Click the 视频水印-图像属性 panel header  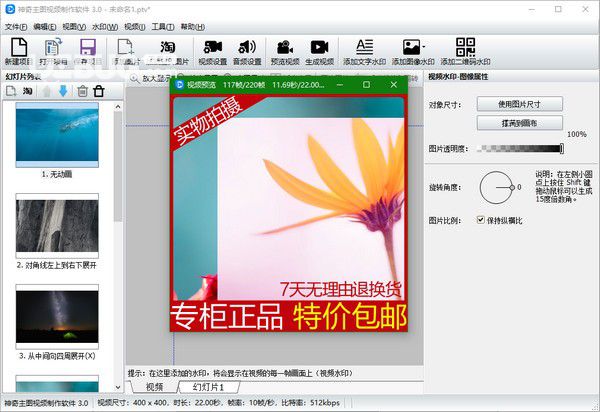pos(458,77)
